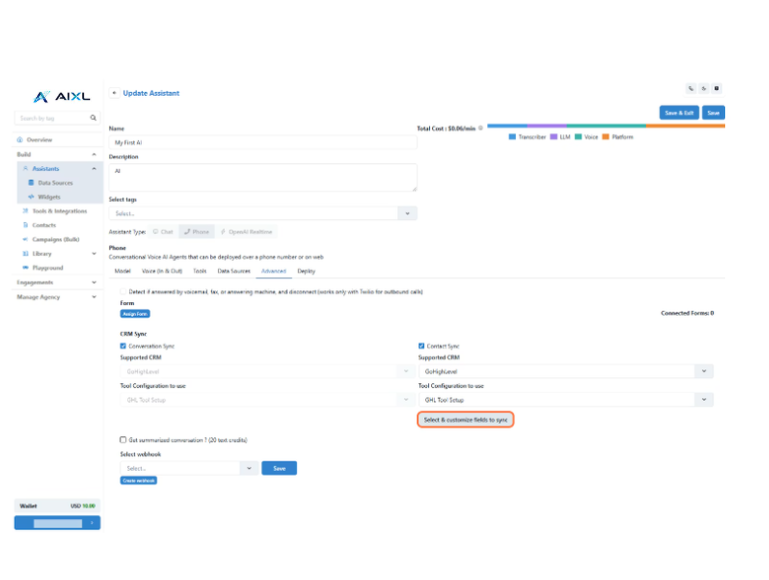The height and width of the screenshot is (580, 769).
Task: Expand the Engagements sidebar section
Action: pyautogui.click(x=57, y=283)
